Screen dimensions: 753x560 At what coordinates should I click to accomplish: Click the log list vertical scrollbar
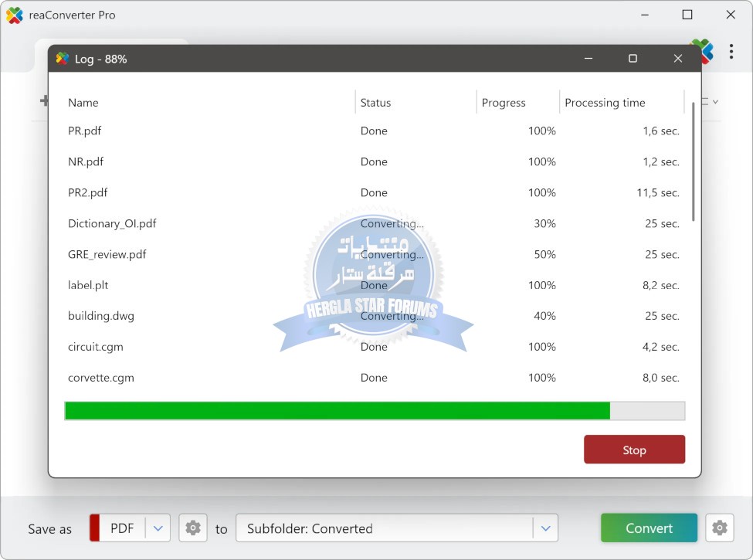693,162
